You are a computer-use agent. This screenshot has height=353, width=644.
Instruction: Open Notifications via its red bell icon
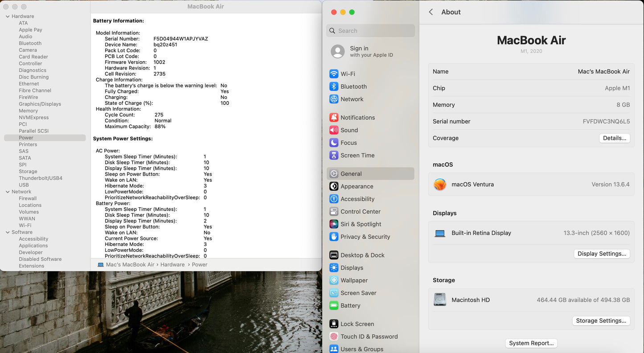pos(334,118)
